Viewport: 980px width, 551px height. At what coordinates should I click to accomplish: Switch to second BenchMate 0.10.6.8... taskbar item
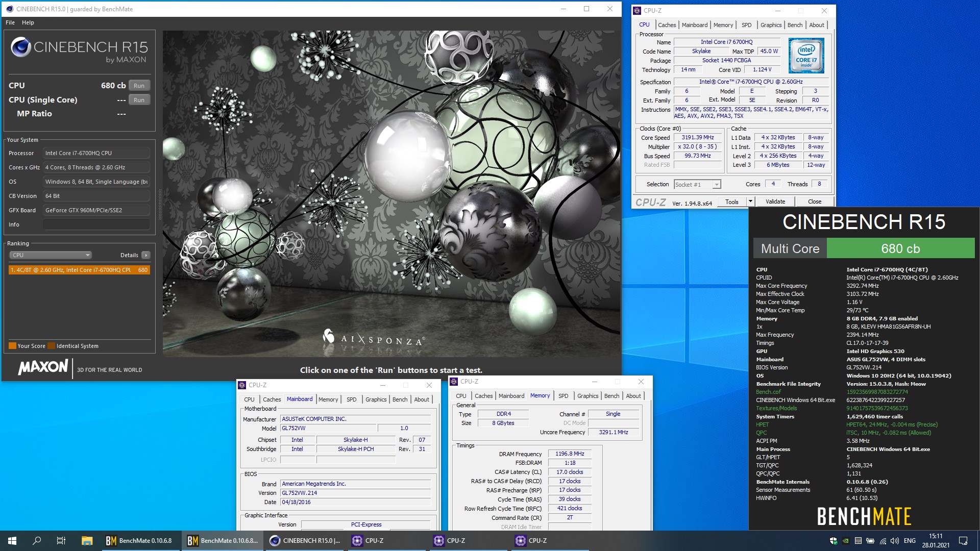point(222,541)
